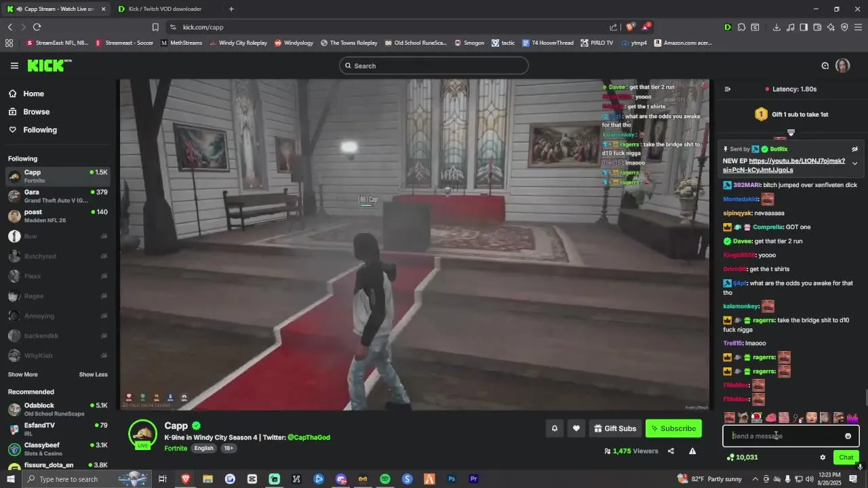This screenshot has height=488, width=868.
Task: Open the Brave wallet icon
Action: pos(817,27)
